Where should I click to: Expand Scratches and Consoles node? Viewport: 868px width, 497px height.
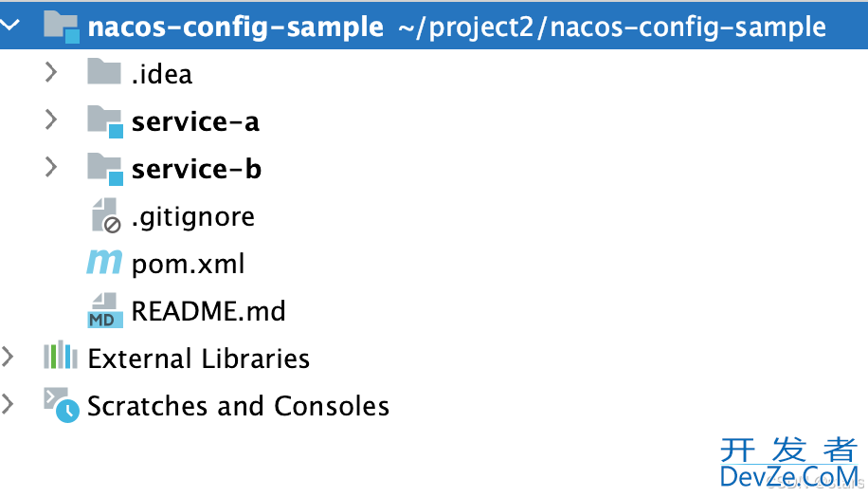tap(9, 405)
